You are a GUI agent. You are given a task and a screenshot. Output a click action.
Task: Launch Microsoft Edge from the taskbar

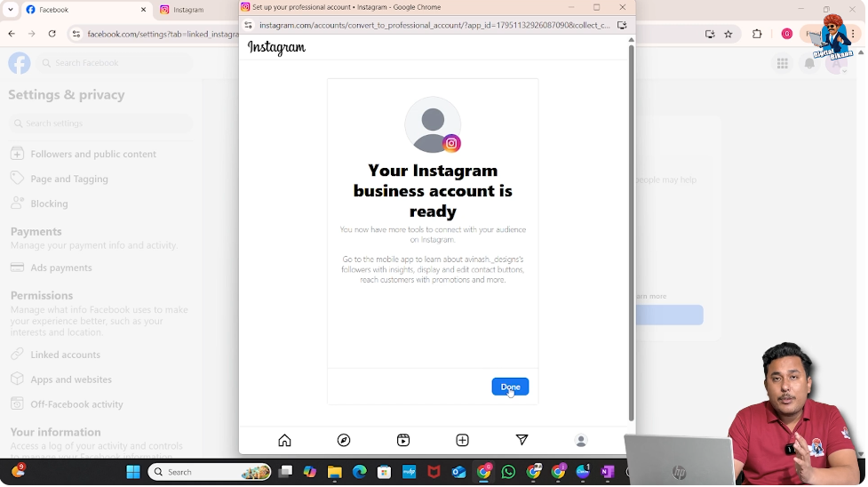pyautogui.click(x=360, y=473)
